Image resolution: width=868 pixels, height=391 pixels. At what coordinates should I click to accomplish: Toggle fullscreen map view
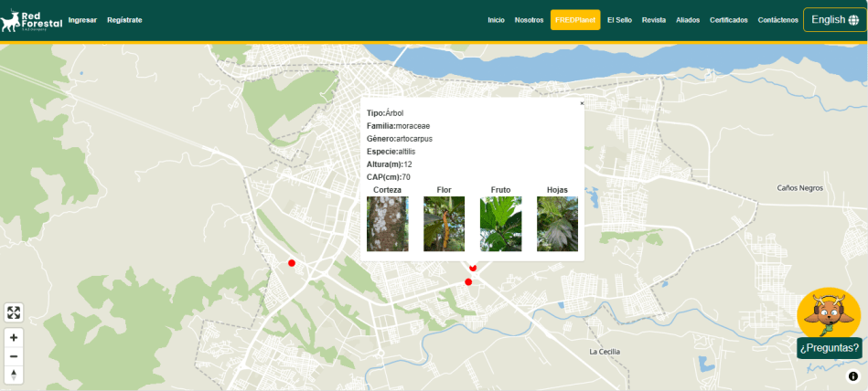14,312
